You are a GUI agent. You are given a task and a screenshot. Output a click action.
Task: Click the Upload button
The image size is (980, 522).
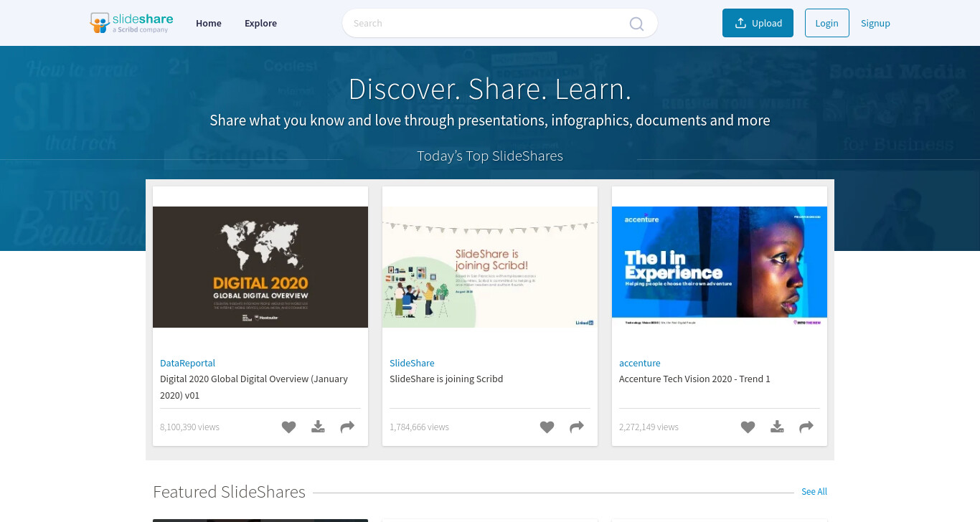pyautogui.click(x=758, y=23)
